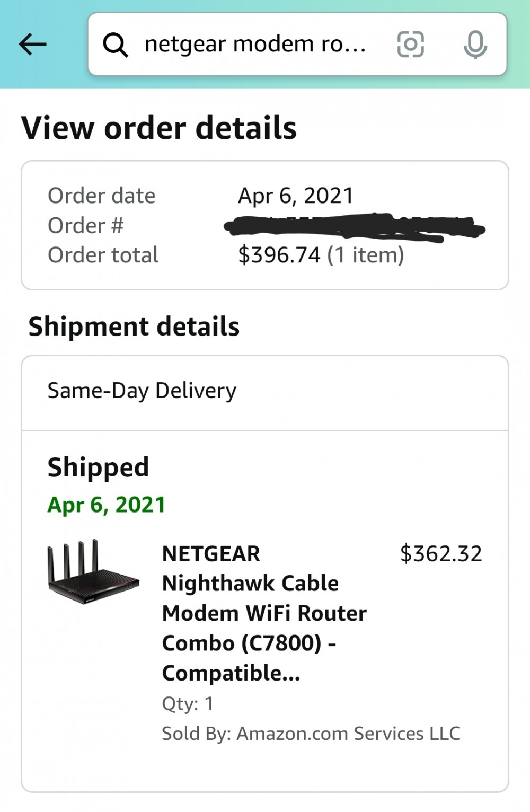Select the order date Apr 6, 2021

pyautogui.click(x=296, y=196)
